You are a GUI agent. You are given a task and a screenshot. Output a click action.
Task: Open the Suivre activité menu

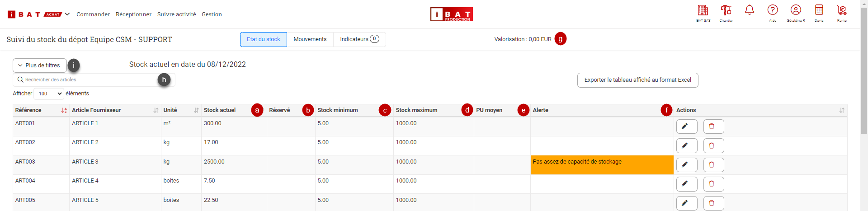click(176, 14)
